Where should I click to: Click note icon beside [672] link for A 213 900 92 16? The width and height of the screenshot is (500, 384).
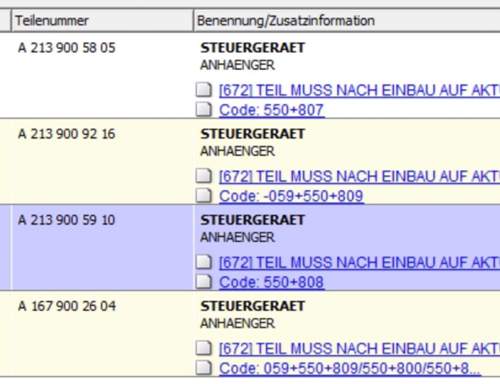point(204,176)
